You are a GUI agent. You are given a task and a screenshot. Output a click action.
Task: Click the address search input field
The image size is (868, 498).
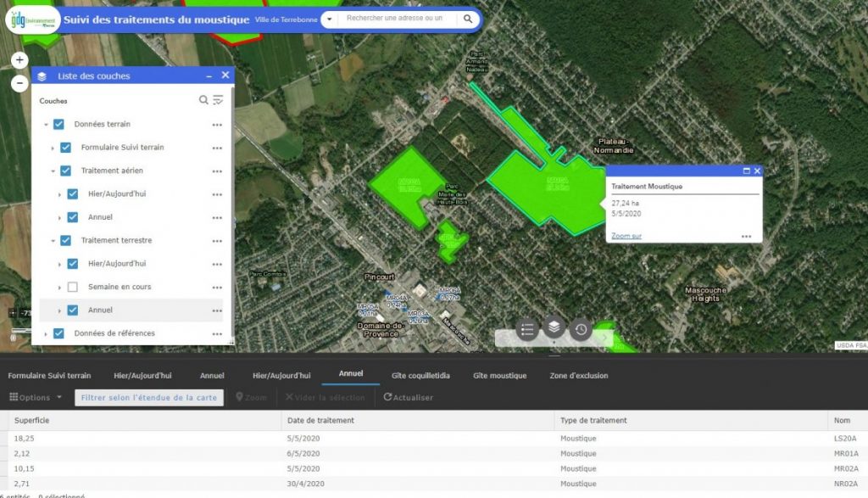[x=394, y=19]
